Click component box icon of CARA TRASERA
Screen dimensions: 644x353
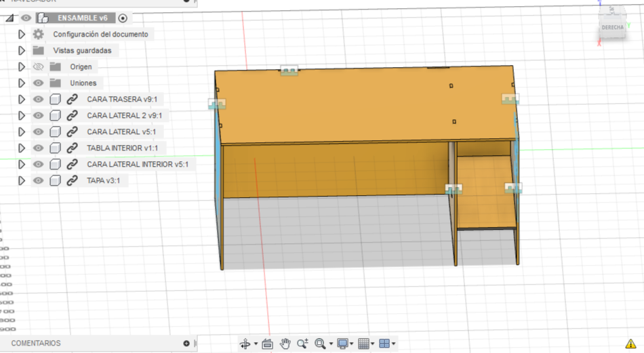click(55, 100)
